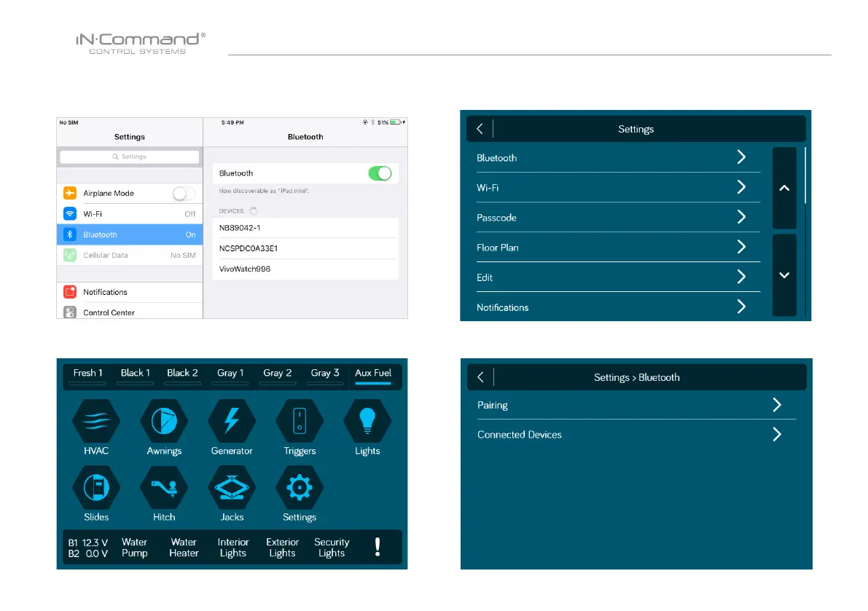The width and height of the screenshot is (868, 611).
Task: Expand the Floor Plan settings chevron
Action: (741, 248)
